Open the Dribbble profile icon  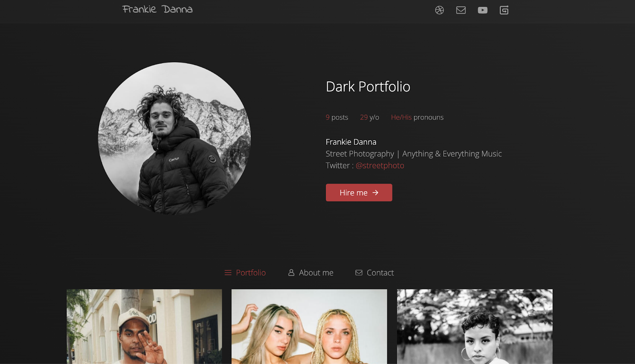tap(439, 10)
